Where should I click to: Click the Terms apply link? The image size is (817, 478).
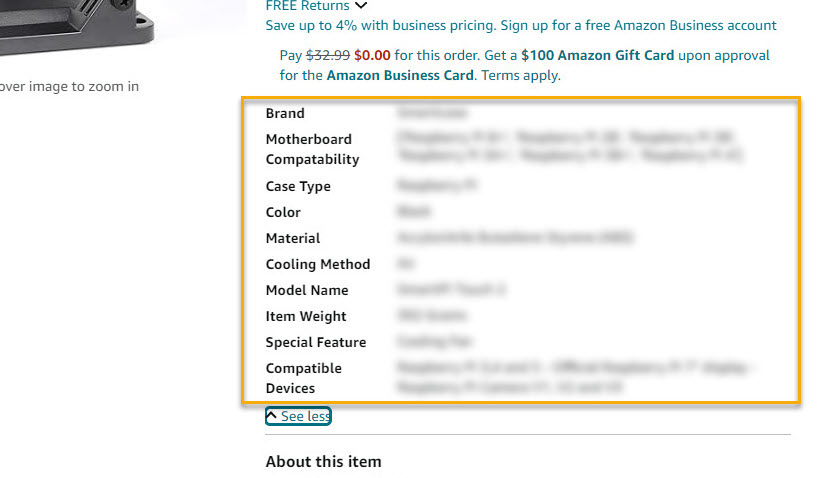click(521, 76)
